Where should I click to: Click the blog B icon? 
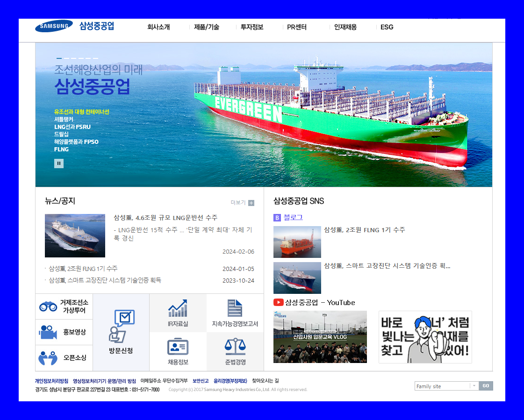click(277, 218)
